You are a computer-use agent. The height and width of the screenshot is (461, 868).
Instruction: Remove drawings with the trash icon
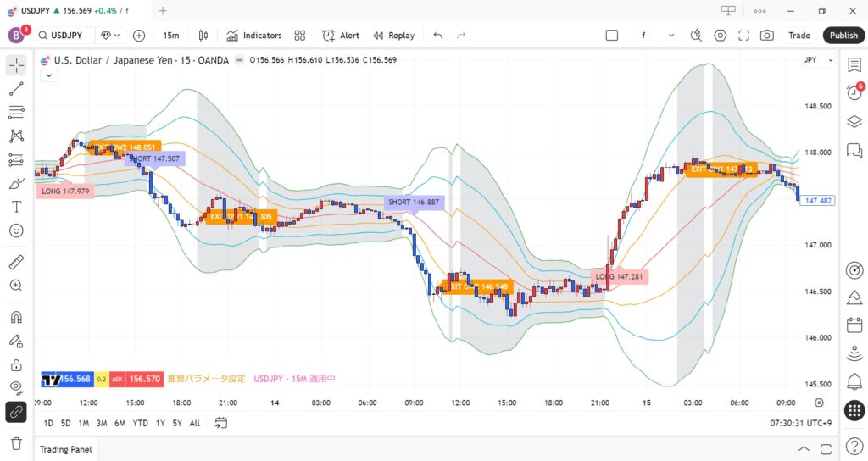16,442
